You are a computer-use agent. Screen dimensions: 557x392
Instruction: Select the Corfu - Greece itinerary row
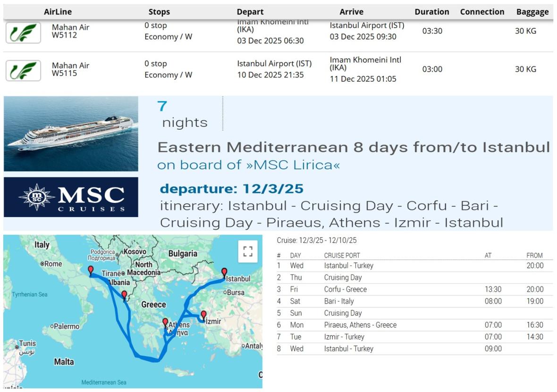(x=345, y=289)
